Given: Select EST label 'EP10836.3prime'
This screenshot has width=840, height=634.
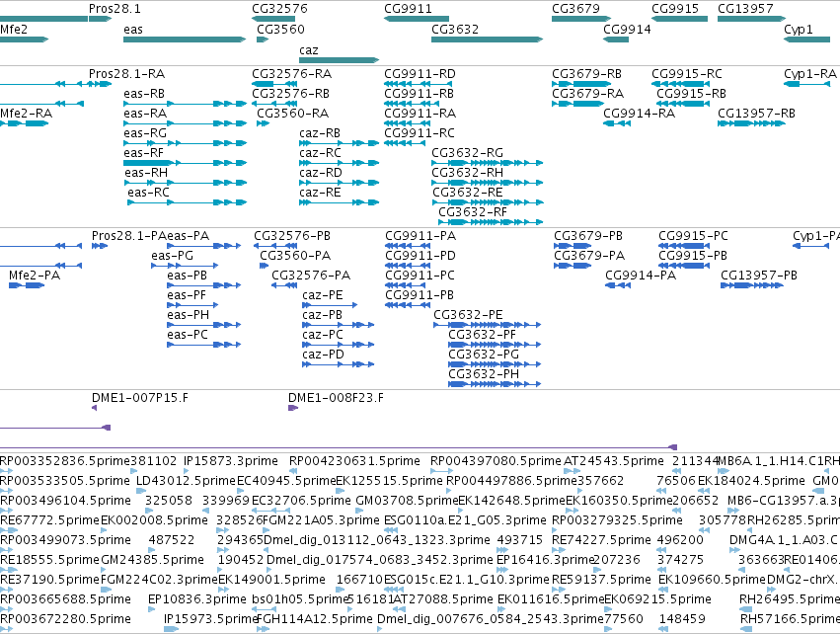Looking at the screenshot, I should pyautogui.click(x=197, y=598).
